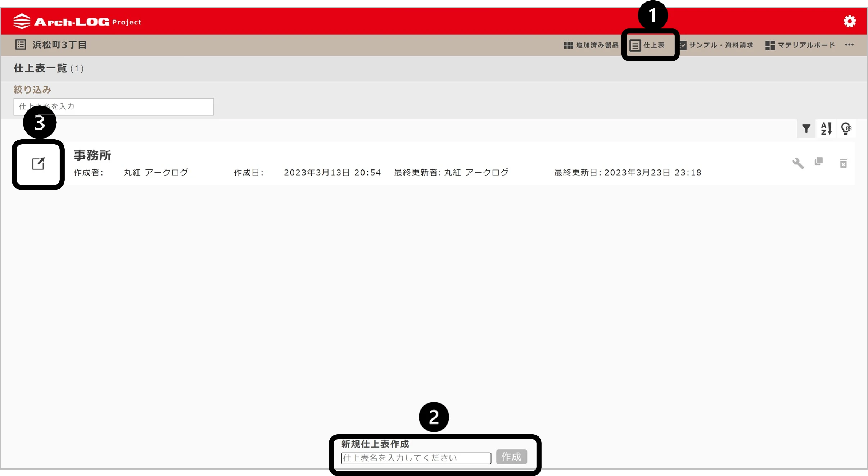Switch to the 仕上表 tab
The height and width of the screenshot is (476, 868).
tap(647, 45)
